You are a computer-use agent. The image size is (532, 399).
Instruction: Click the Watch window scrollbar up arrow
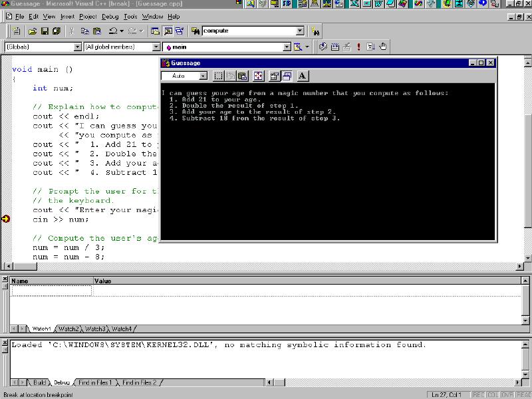pos(525,281)
